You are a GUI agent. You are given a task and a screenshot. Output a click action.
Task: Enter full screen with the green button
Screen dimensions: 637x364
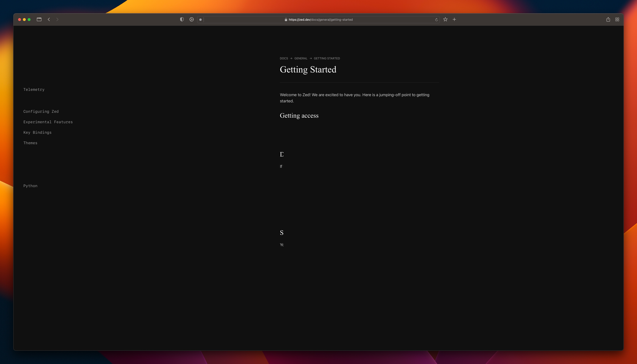coord(29,20)
